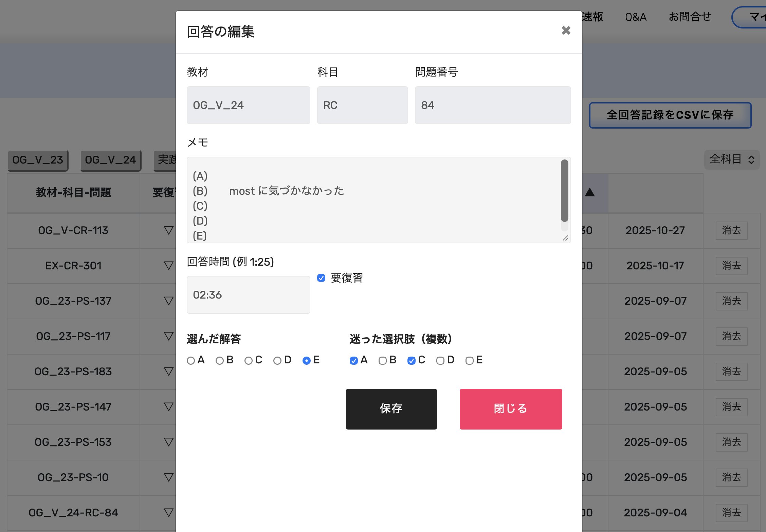Close the 回答の編集 dialog with X icon

[566, 31]
